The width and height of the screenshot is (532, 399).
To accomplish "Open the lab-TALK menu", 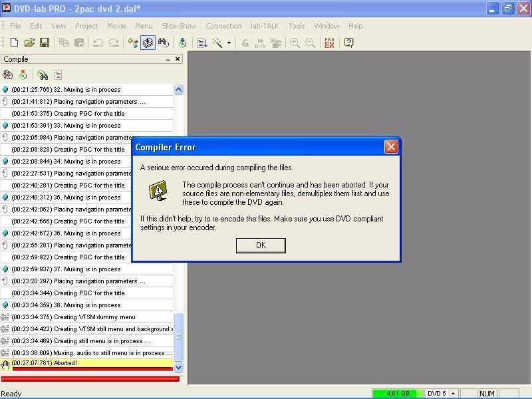I will point(265,26).
